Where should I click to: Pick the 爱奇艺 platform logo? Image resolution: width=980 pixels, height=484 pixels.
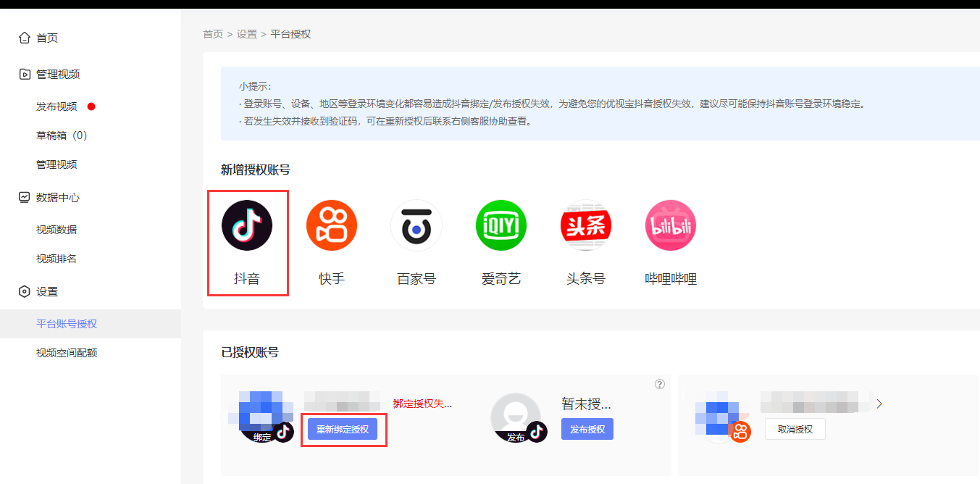coord(501,225)
